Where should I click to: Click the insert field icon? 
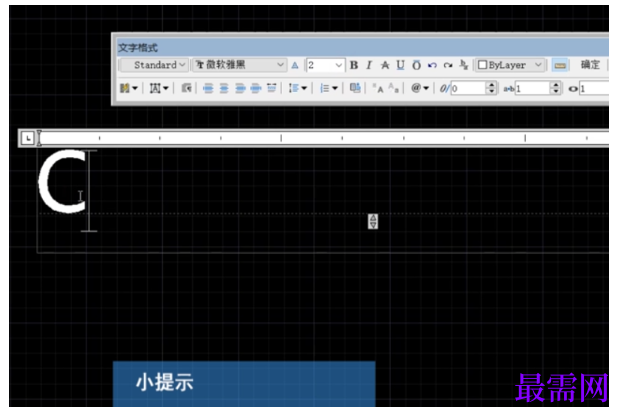[355, 88]
